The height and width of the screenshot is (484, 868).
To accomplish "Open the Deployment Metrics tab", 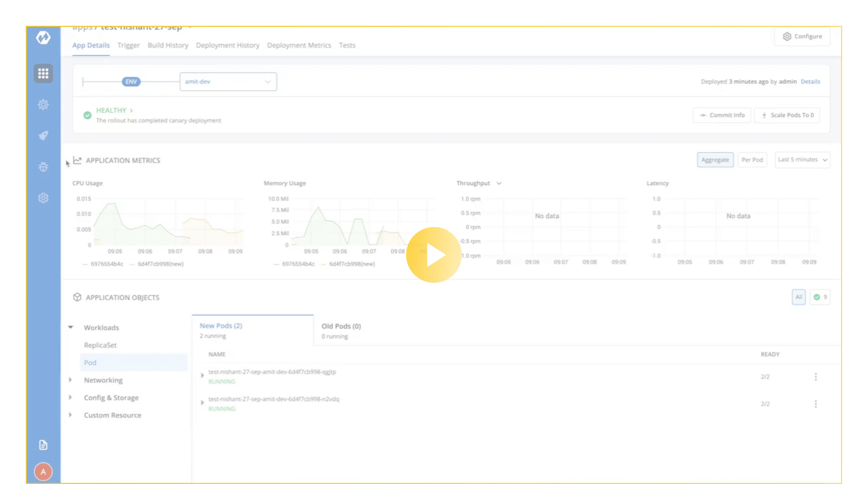I will click(x=299, y=45).
